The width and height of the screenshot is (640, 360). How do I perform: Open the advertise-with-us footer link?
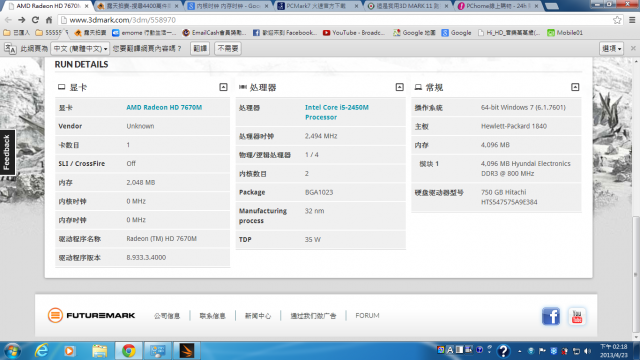point(313,316)
